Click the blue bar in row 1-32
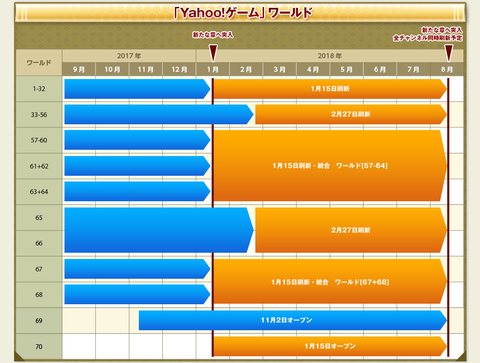The height and width of the screenshot is (363, 480). point(137,89)
